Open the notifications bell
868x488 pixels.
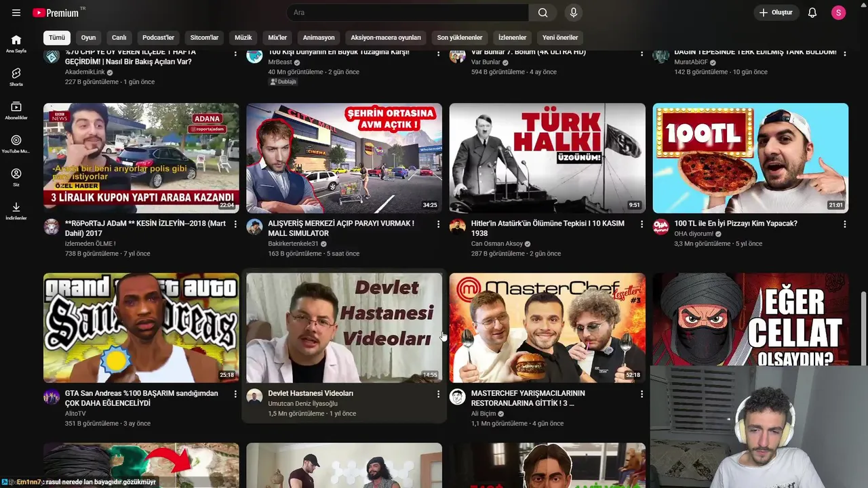tap(812, 13)
